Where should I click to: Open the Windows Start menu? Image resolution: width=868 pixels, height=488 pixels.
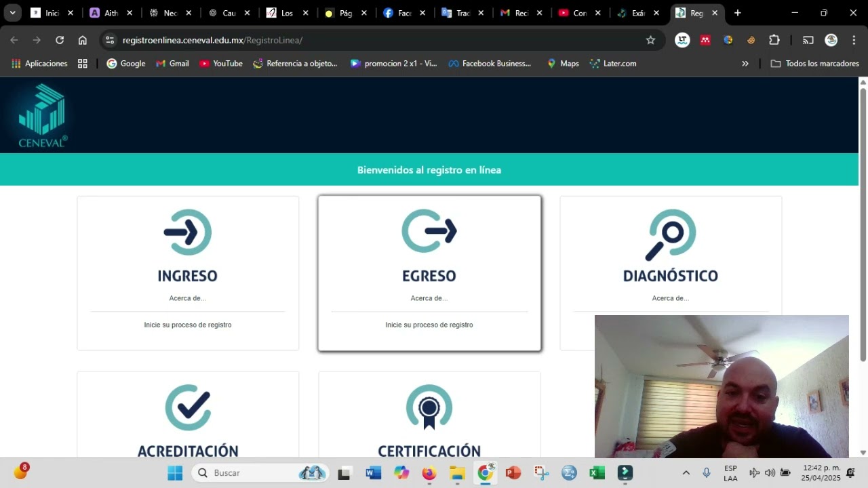click(x=175, y=472)
